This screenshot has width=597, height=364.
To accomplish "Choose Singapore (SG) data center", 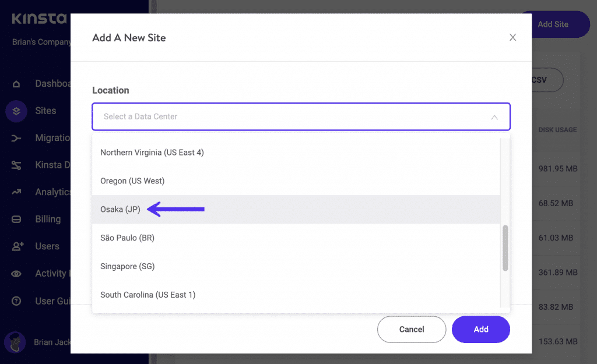I will [x=127, y=266].
